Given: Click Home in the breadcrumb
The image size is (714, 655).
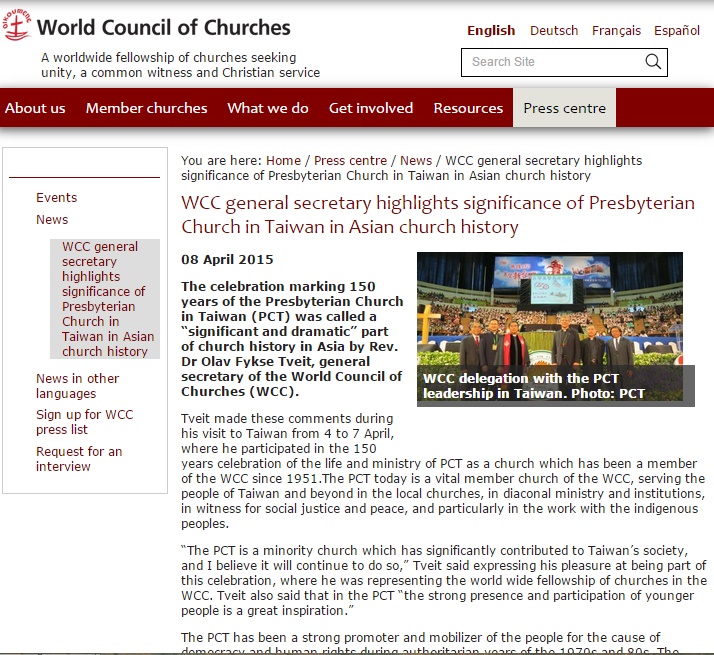Looking at the screenshot, I should point(283,160).
